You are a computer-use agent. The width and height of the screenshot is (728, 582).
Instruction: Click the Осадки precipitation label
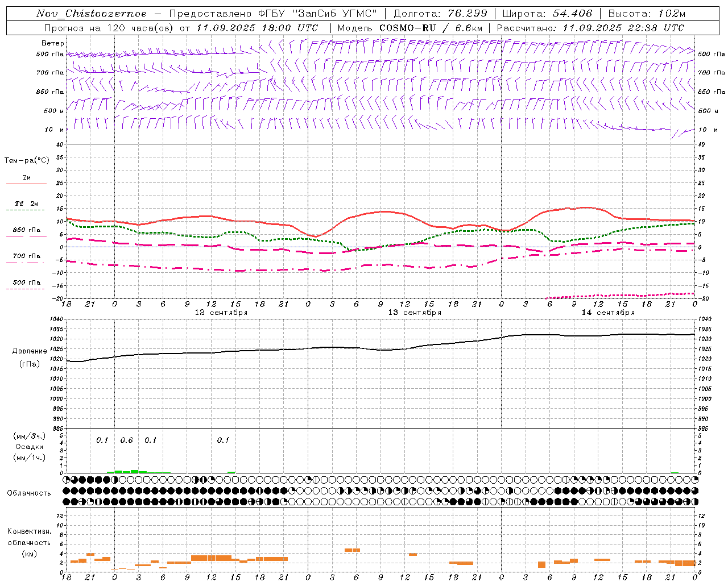30,447
